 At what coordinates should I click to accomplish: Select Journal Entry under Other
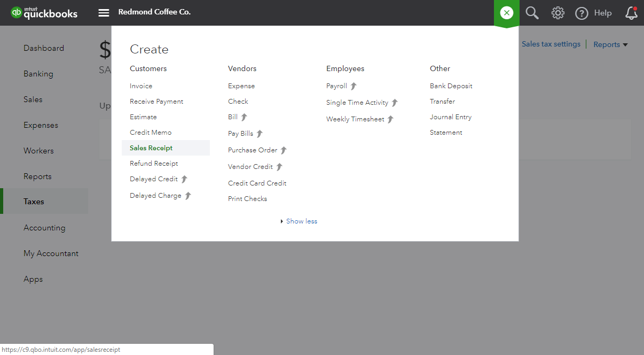[451, 117]
